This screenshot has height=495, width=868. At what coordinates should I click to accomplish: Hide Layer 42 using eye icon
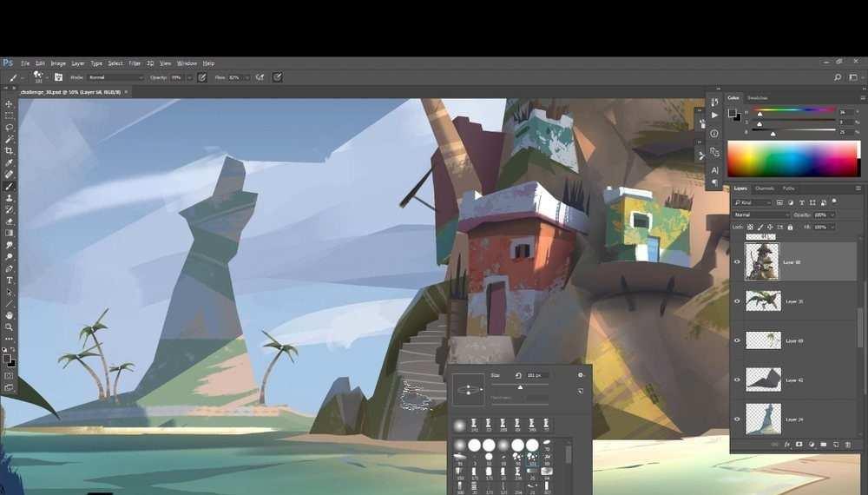[x=737, y=379]
